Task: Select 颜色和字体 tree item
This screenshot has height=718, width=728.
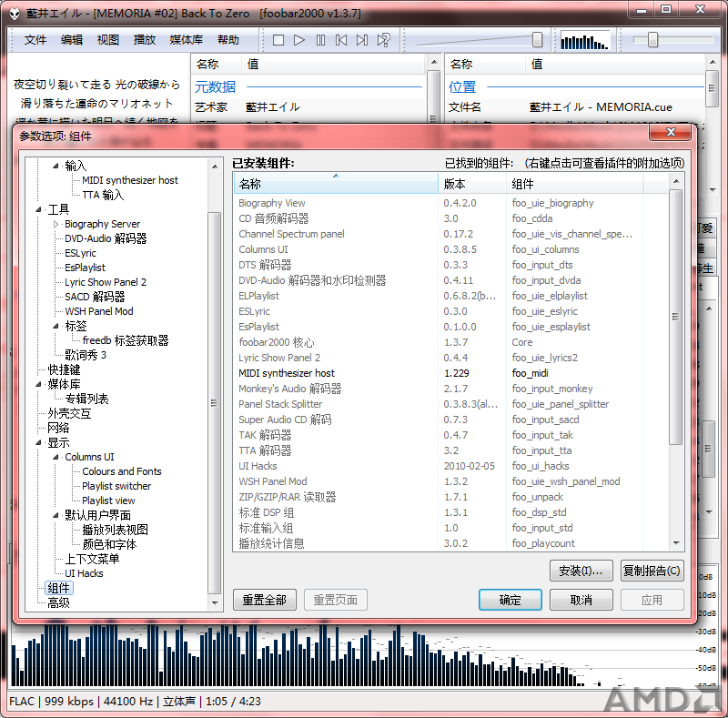Action: tap(109, 544)
